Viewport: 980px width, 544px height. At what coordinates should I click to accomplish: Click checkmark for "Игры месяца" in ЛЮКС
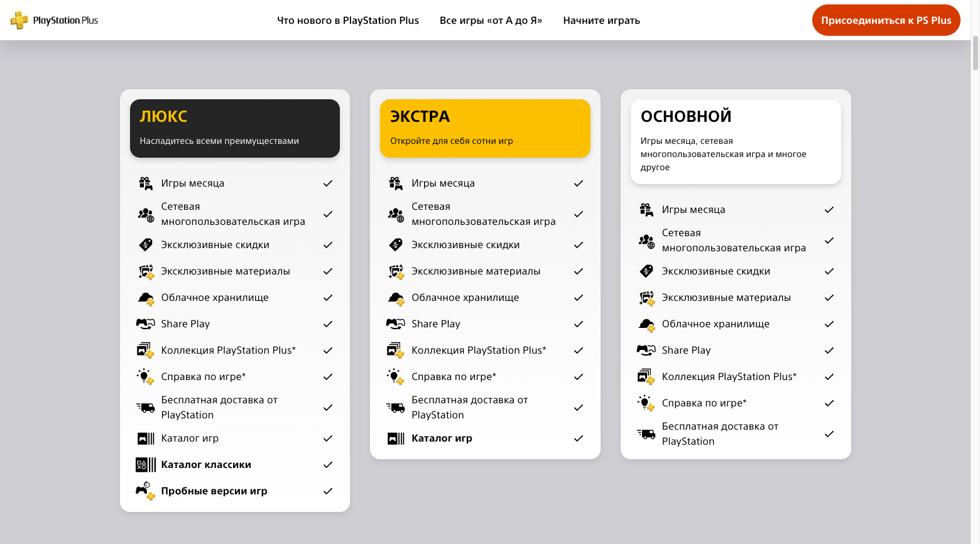328,183
